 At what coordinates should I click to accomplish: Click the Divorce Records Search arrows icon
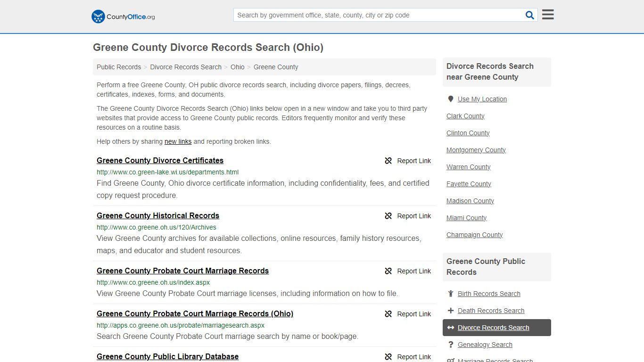point(451,328)
